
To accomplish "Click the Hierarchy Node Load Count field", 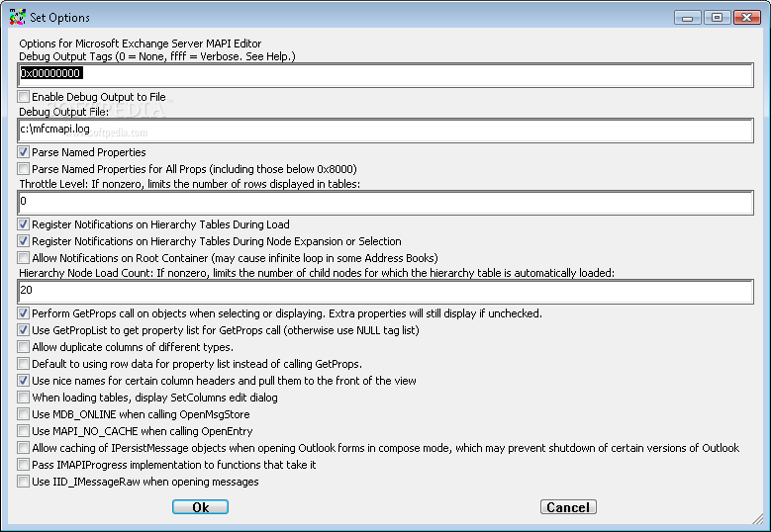I will 386,292.
